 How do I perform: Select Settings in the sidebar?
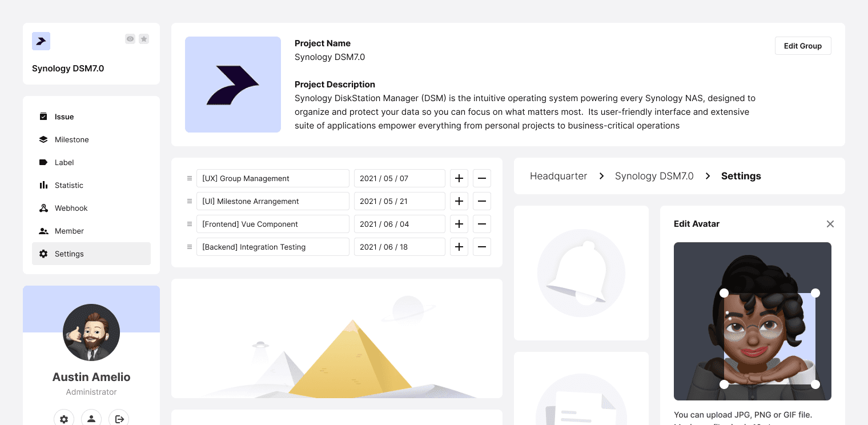pyautogui.click(x=91, y=254)
